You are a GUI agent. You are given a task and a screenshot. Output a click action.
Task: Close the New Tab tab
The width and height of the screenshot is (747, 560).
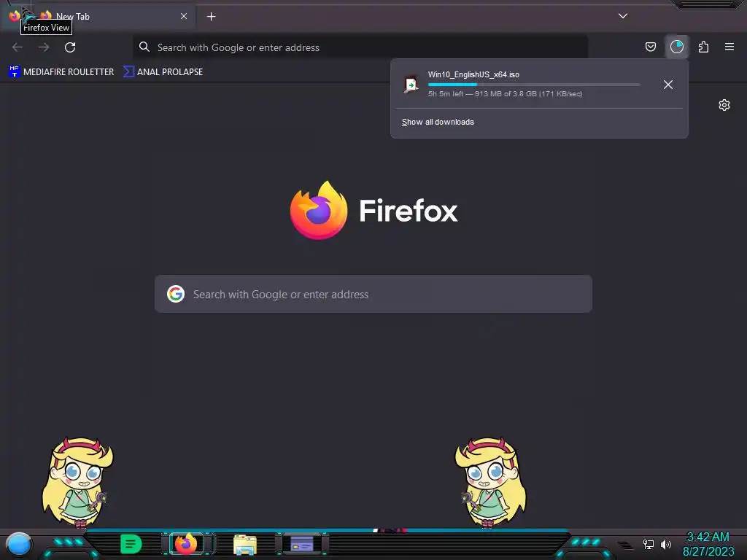pyautogui.click(x=183, y=16)
